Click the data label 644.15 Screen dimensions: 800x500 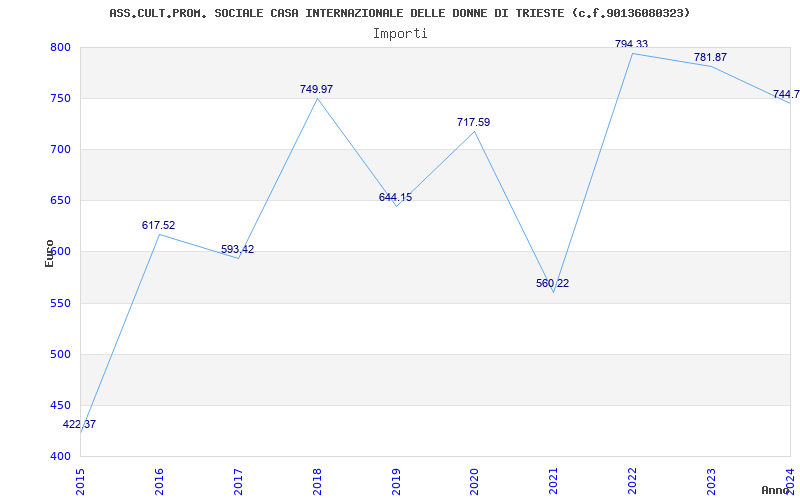395,197
